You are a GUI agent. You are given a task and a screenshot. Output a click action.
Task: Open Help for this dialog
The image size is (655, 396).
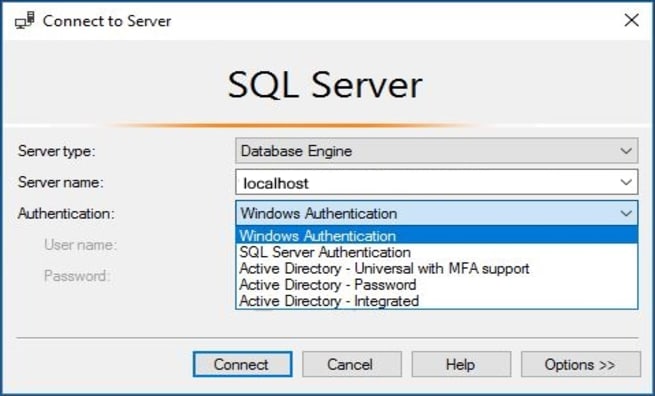[461, 364]
